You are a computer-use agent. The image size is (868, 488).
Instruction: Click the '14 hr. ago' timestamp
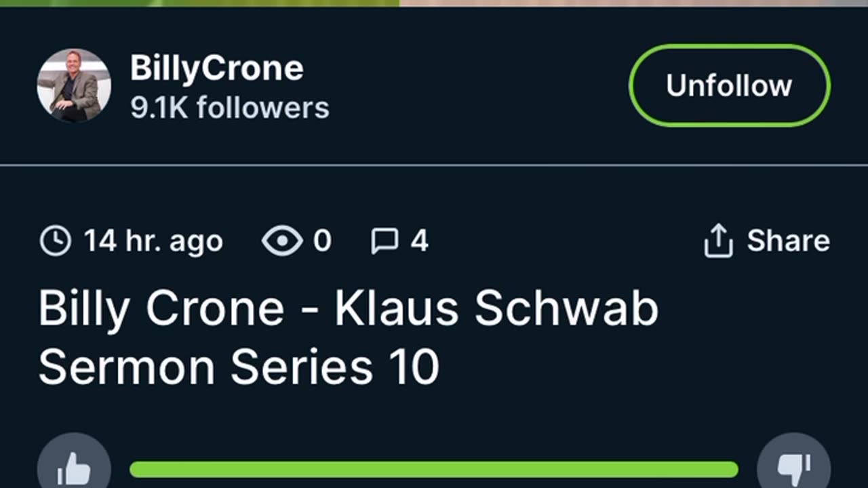(153, 241)
